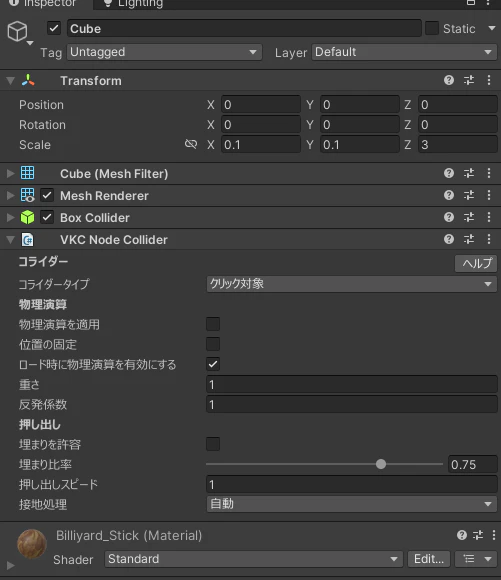Click the material Edit... button
501x580 pixels.
[x=429, y=559]
